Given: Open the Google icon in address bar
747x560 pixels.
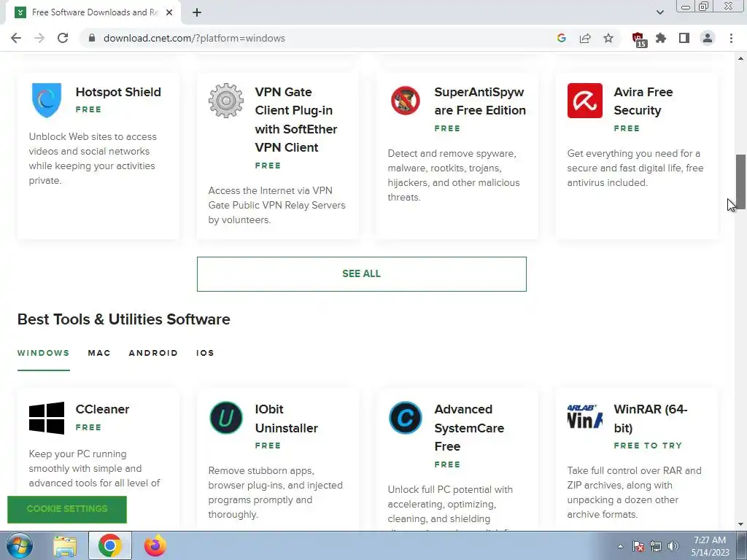Looking at the screenshot, I should [x=562, y=38].
